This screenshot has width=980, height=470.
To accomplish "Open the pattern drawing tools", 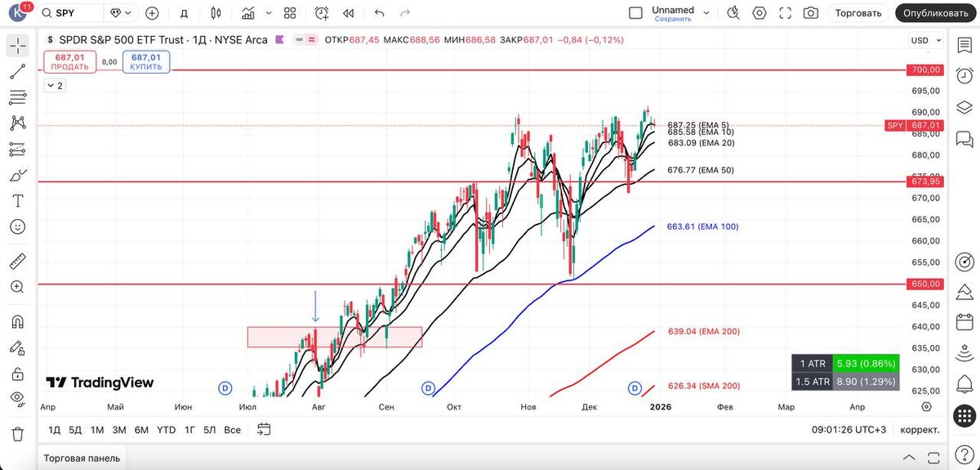I will [x=18, y=123].
